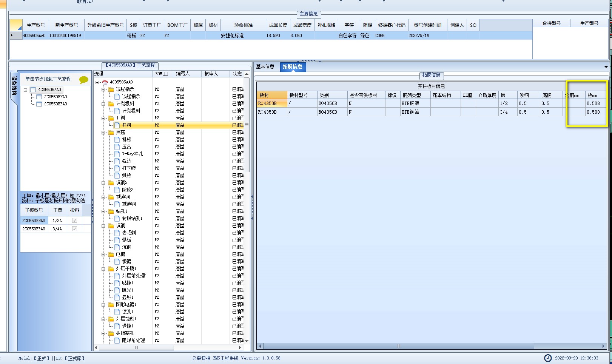Click the 1/2 layer cell in 开料板材信息
Viewport: 612px width, 364px height.
click(x=507, y=103)
